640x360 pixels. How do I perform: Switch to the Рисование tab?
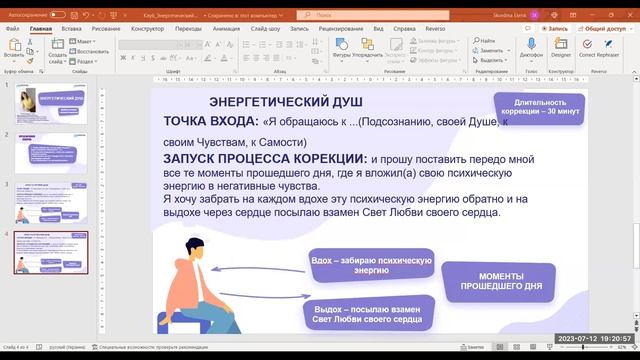point(106,29)
